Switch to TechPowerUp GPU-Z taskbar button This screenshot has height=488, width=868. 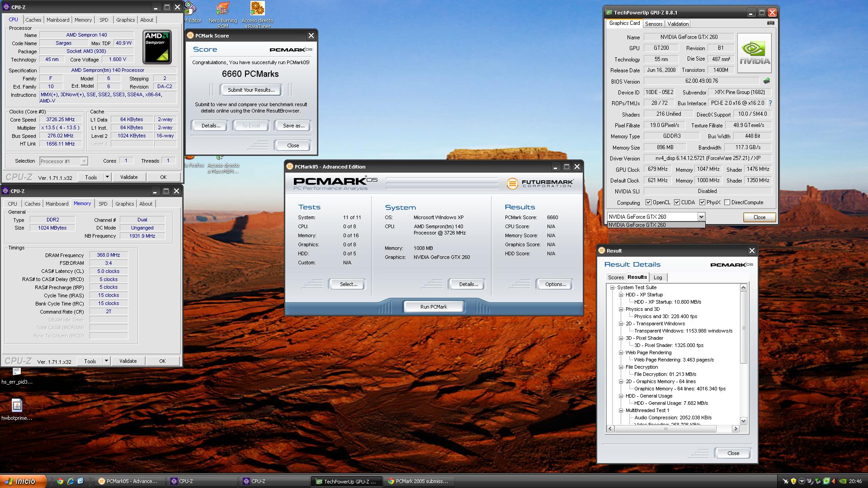tap(346, 482)
